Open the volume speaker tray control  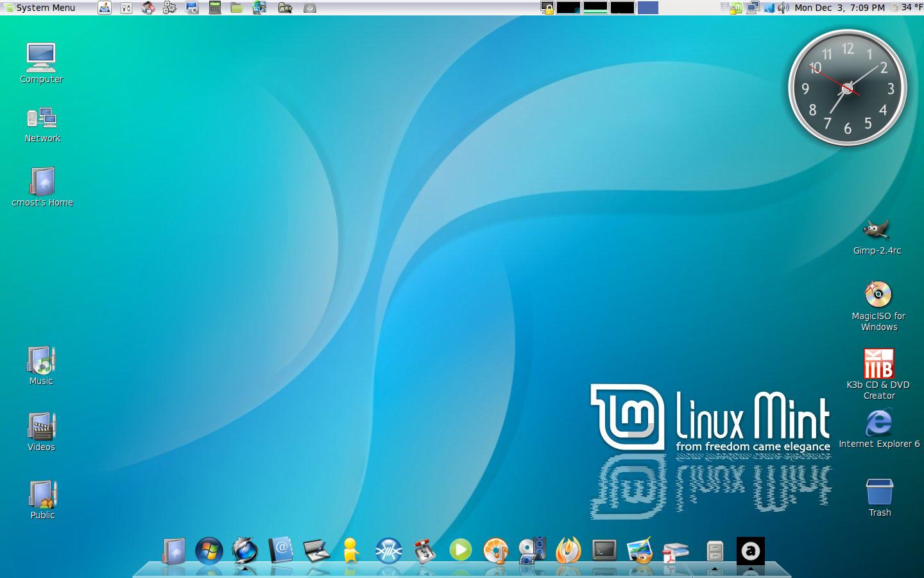point(783,8)
